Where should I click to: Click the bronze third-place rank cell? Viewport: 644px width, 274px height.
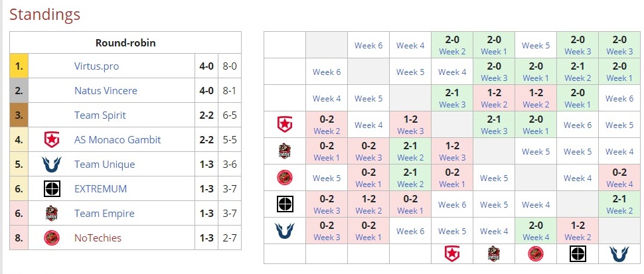pyautogui.click(x=19, y=115)
